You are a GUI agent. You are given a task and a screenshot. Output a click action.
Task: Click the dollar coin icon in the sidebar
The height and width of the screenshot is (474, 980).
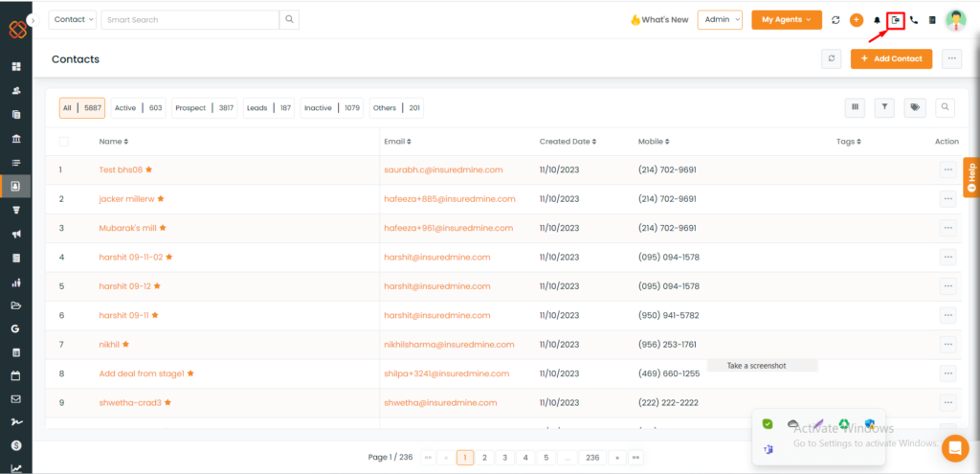tap(16, 445)
